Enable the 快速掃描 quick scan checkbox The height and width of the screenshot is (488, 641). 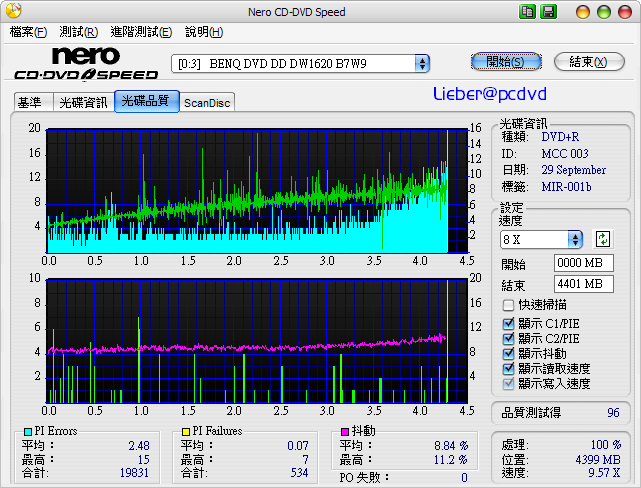tap(509, 305)
